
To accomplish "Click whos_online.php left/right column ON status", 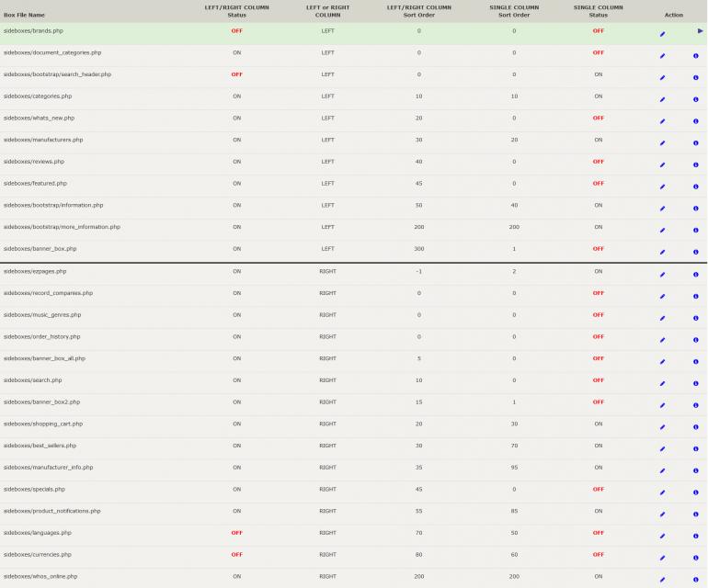I will (x=236, y=576).
